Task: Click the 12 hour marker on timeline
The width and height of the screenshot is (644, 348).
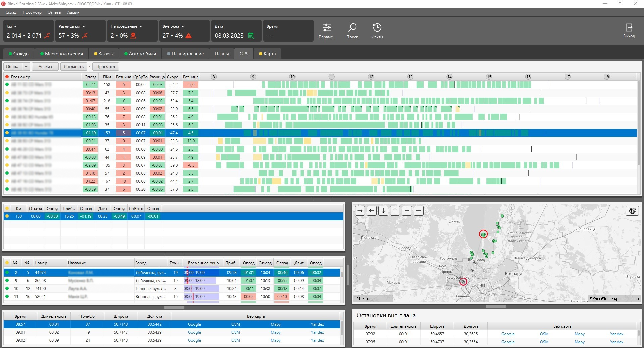Action: coord(371,77)
